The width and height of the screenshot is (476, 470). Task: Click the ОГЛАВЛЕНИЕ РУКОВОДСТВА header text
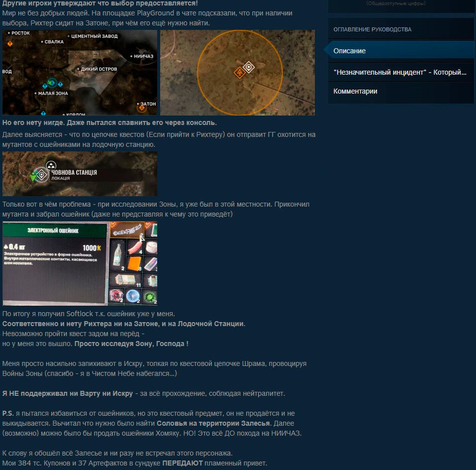click(x=372, y=29)
